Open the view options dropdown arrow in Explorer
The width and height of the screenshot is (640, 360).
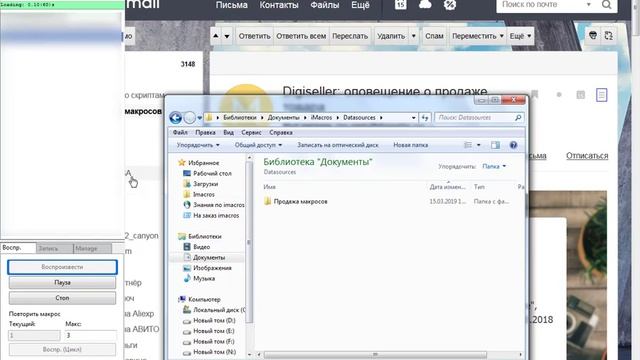pyautogui.click(x=478, y=145)
